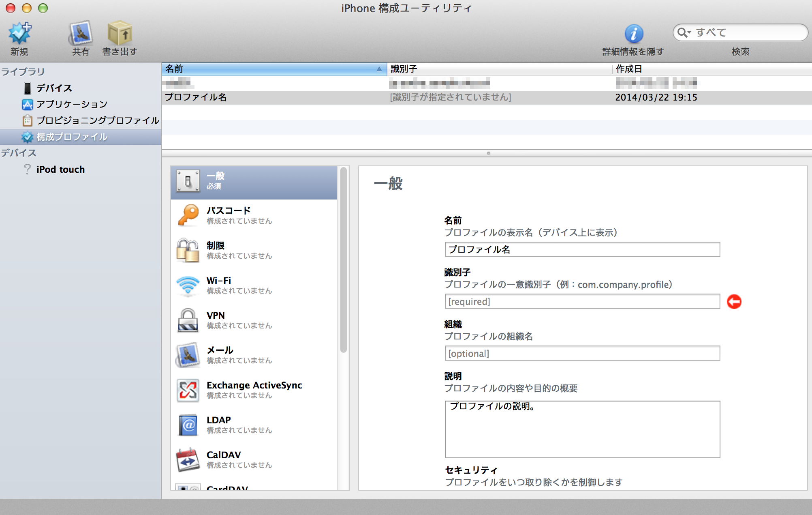This screenshot has height=515, width=812.
Task: Select the 制限 payload section
Action: pos(254,251)
